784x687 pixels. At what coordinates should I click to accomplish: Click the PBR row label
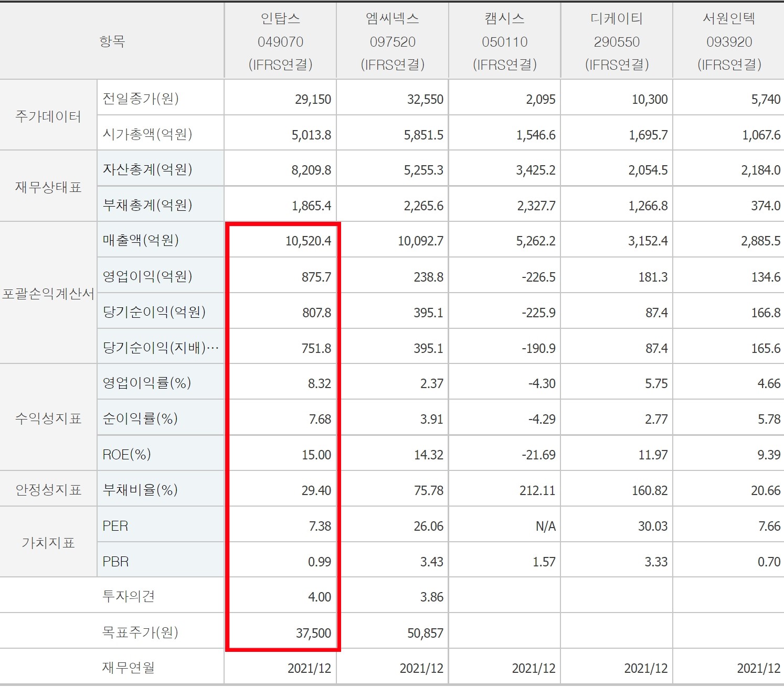(x=115, y=561)
